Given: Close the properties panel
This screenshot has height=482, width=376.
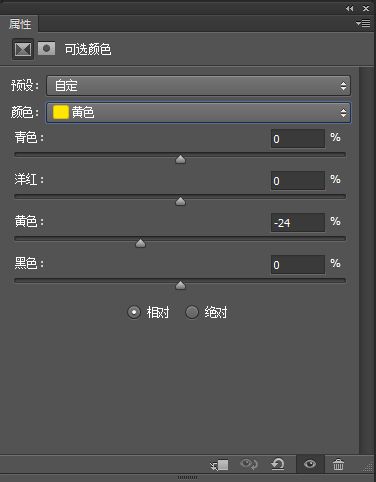Looking at the screenshot, I should click(x=366, y=9).
